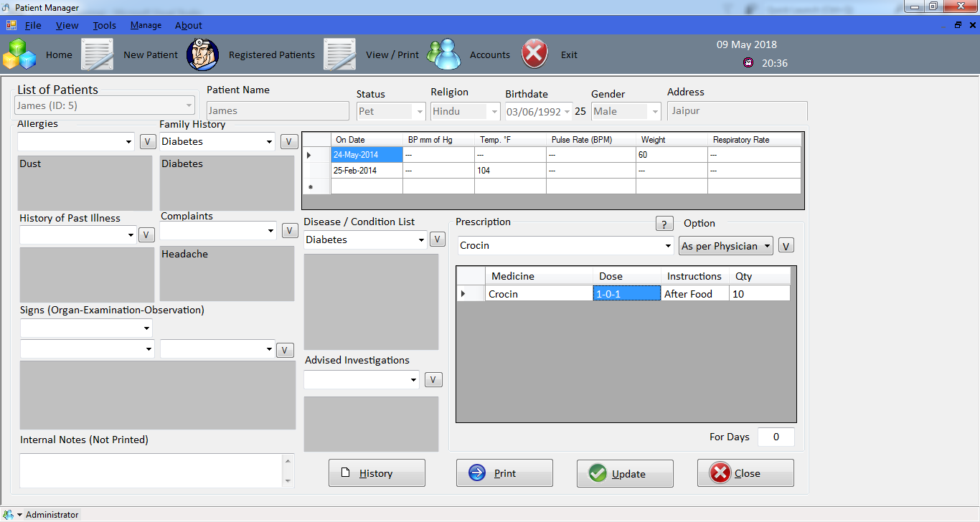Open the Manage menu
Image resolution: width=980 pixels, height=522 pixels.
(x=146, y=25)
